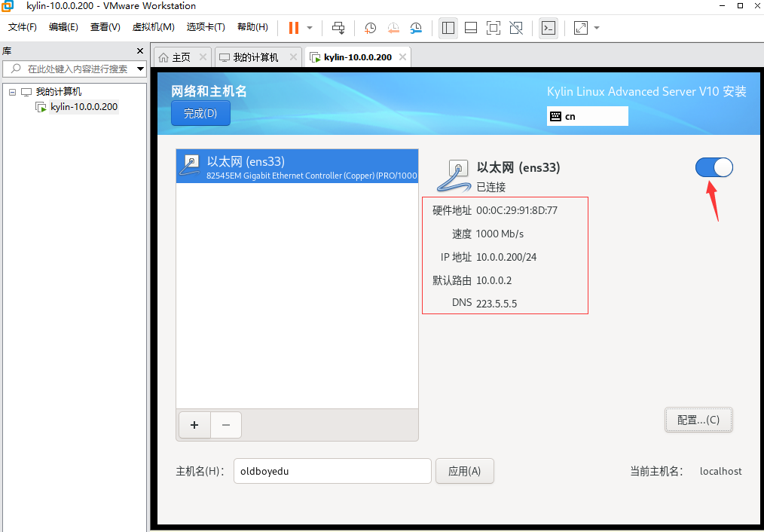
Task: Open the 查看(V) menu
Action: pyautogui.click(x=105, y=27)
